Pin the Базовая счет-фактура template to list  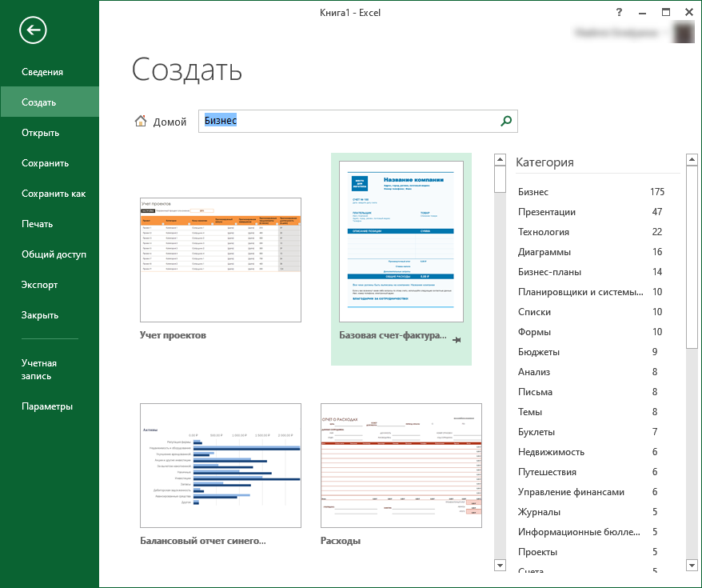[x=457, y=340]
